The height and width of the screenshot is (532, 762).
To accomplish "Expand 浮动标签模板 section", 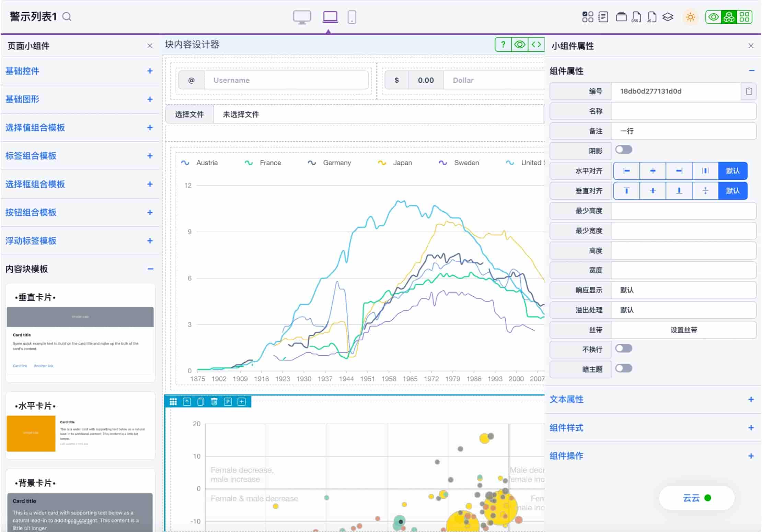I will 80,241.
